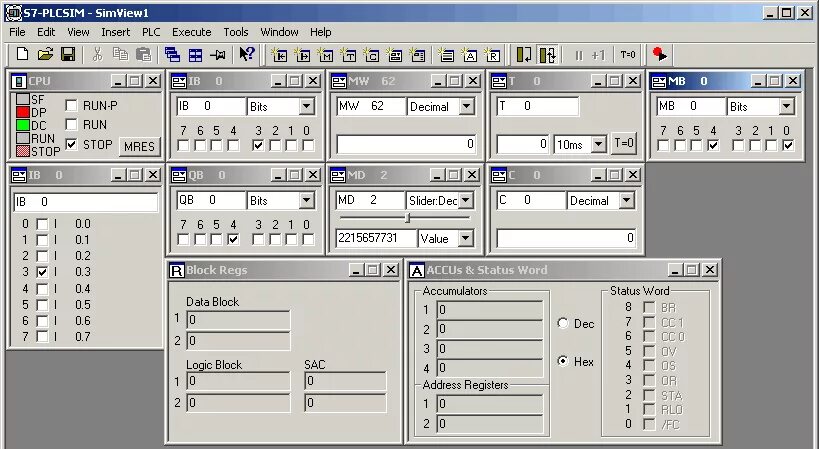The height and width of the screenshot is (449, 819).
Task: Open the Insert menu
Action: (x=115, y=32)
